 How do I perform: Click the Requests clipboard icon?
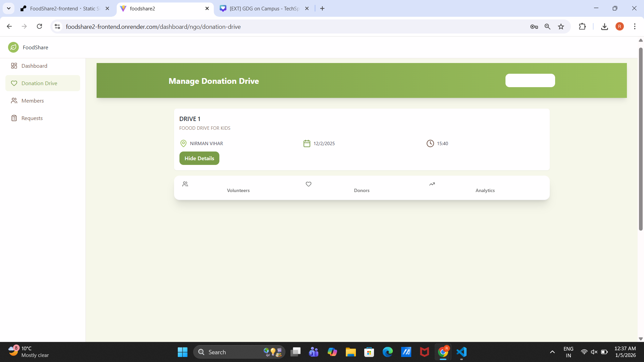point(14,118)
